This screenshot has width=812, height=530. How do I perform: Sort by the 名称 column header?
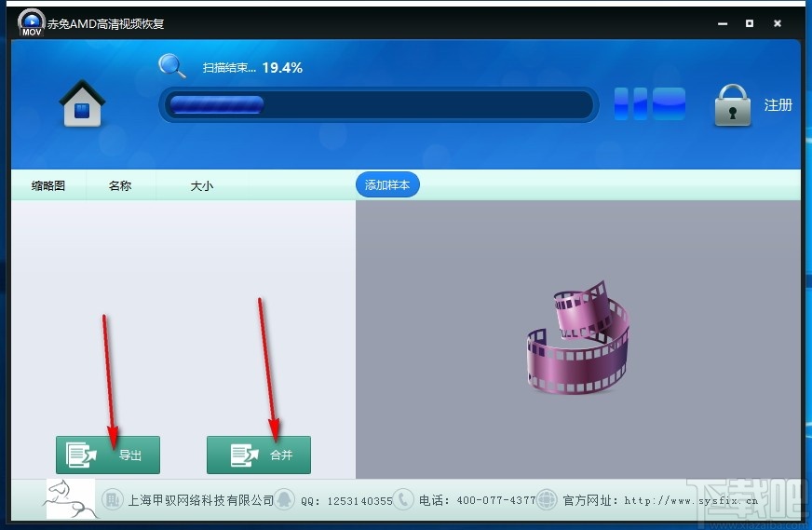(119, 185)
